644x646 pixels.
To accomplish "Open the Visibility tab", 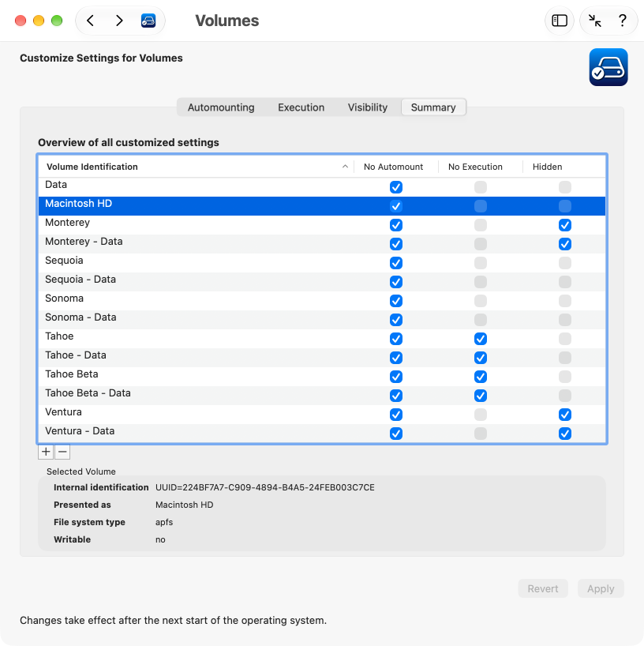I will 367,107.
